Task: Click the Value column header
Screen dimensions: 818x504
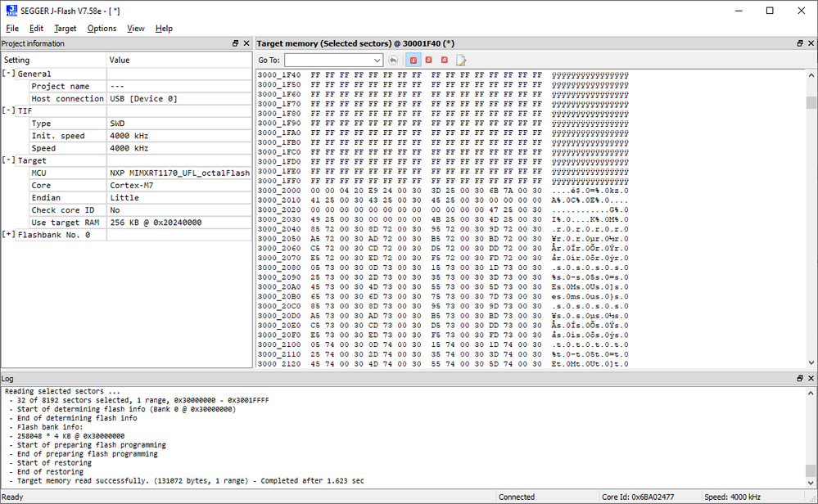Action: [x=179, y=60]
